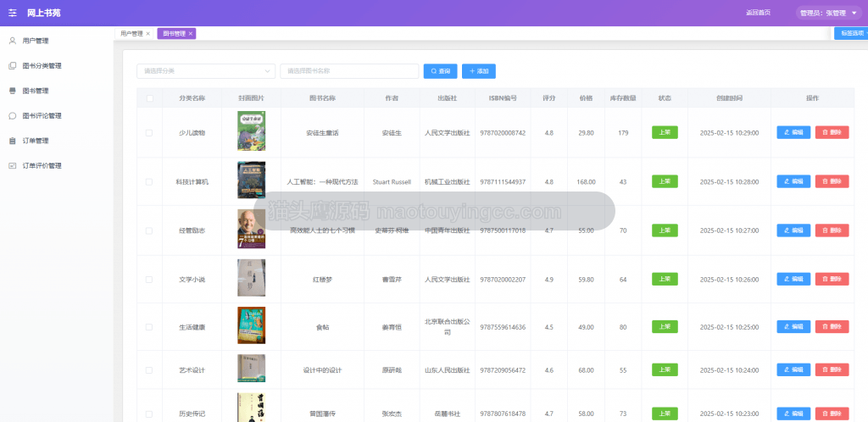Select the timestamp 2025-02-15 10:24:00

[x=729, y=370]
